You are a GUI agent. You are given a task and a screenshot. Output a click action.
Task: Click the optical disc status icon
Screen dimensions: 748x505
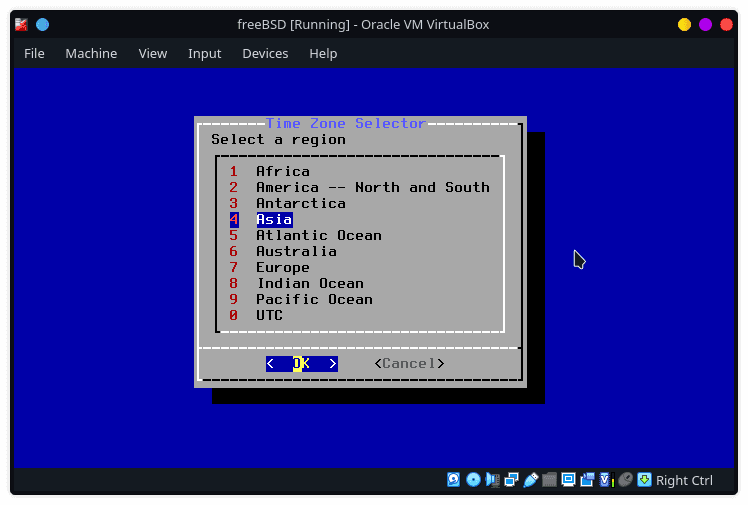click(473, 480)
